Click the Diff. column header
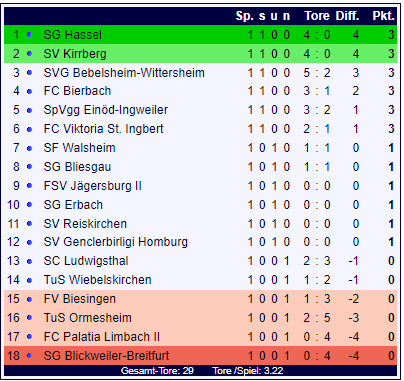Viewport: 404px width, 381px height. (x=347, y=16)
